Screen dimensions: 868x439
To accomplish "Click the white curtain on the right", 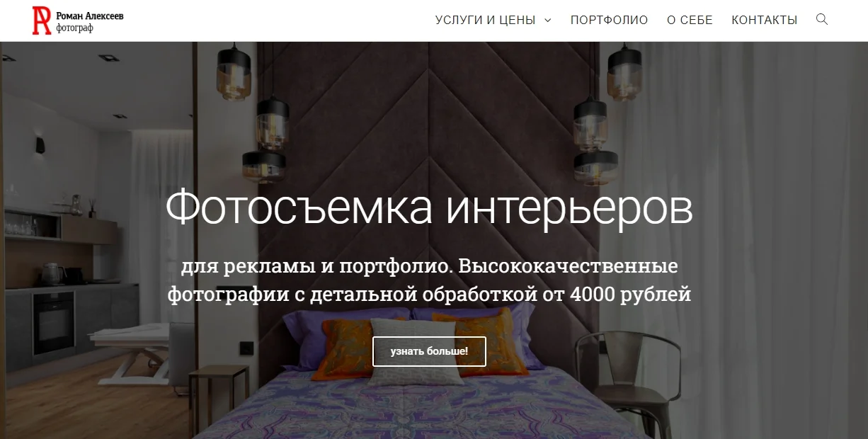I will (743, 241).
